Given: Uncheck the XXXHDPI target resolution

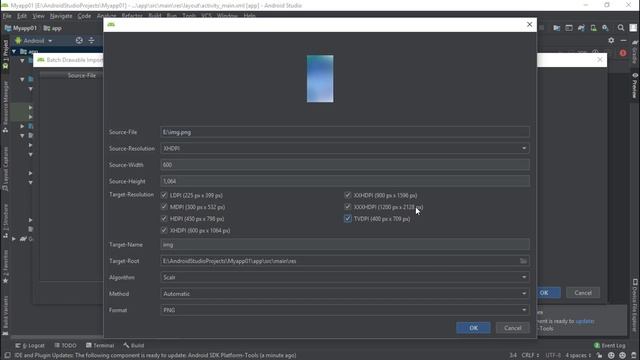Looking at the screenshot, I should coord(348,207).
